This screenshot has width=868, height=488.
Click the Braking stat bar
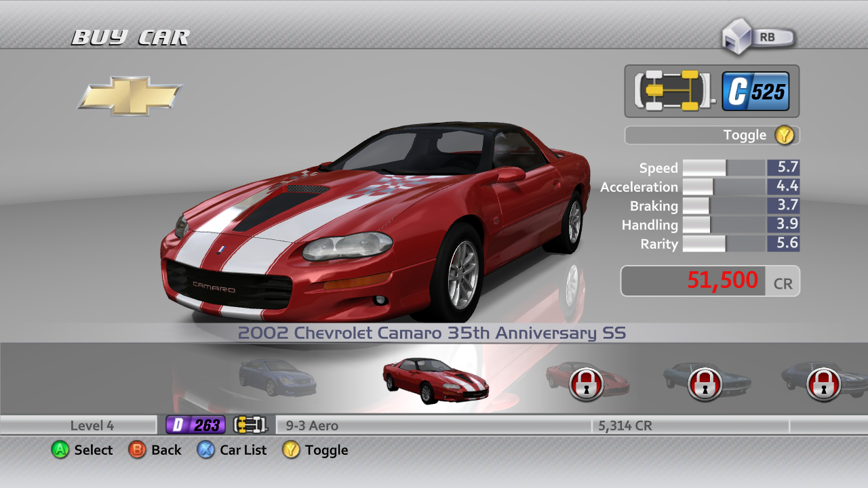(724, 206)
